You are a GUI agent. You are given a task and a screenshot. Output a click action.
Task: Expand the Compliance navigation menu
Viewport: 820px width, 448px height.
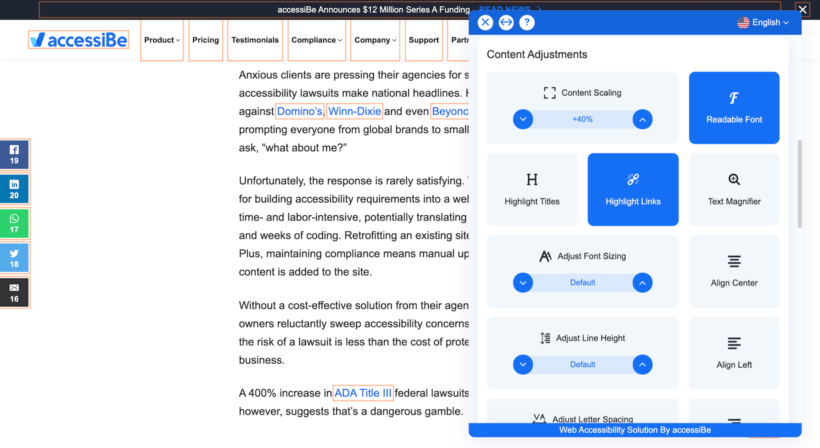[x=316, y=40]
